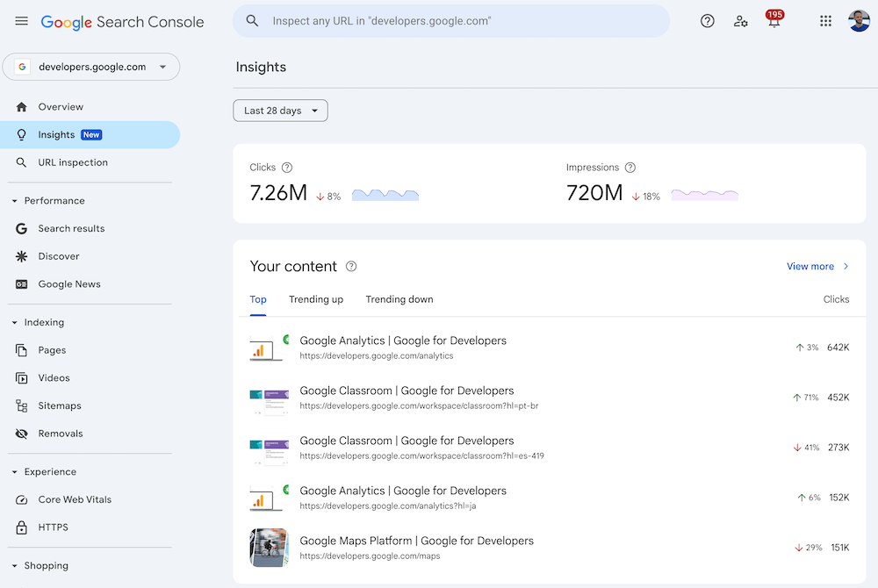Open the Last 28 days date dropdown
This screenshot has width=878, height=588.
coord(281,111)
